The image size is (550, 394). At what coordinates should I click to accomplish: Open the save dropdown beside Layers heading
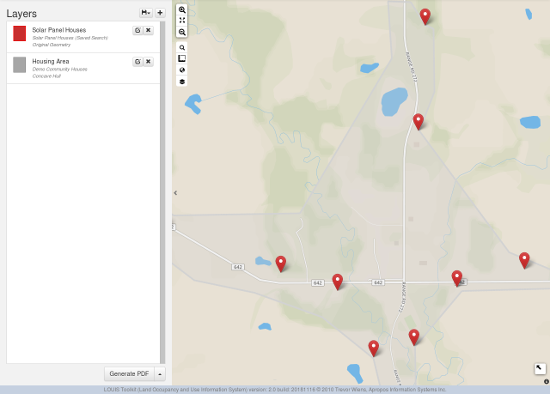coord(146,13)
